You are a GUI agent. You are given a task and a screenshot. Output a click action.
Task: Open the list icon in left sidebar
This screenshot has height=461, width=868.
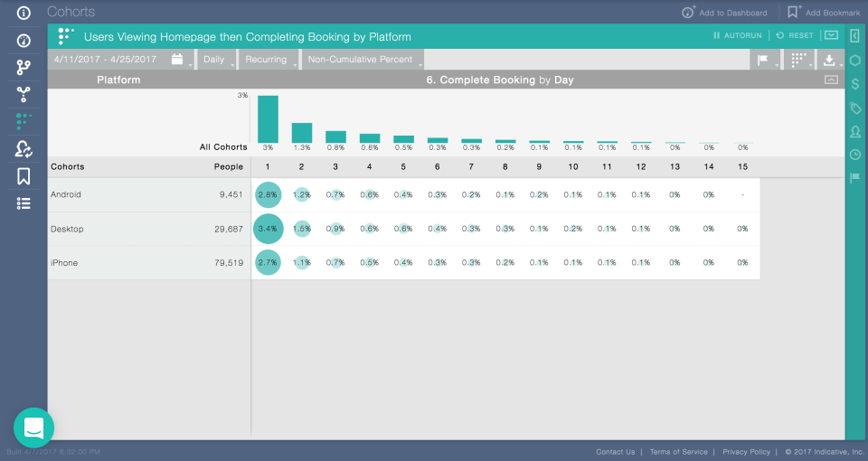tap(24, 203)
